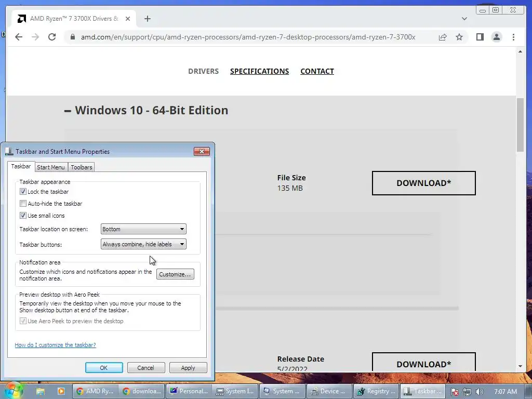
Task: Click the site lock padlock icon
Action: tap(72, 37)
